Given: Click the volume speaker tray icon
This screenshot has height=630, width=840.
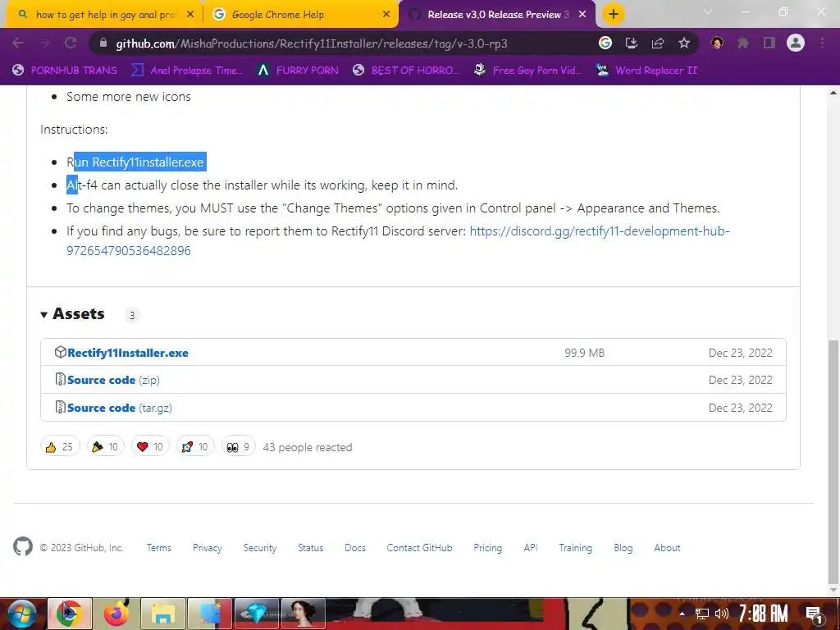Looking at the screenshot, I should (x=722, y=614).
